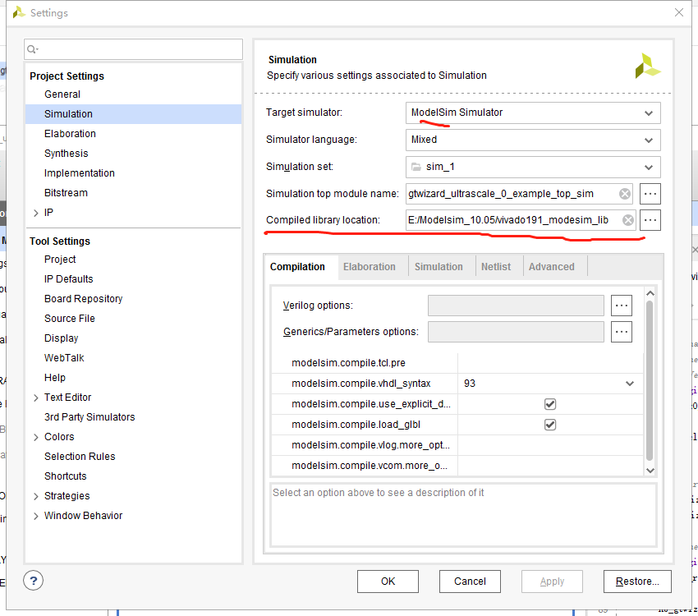698x616 pixels.
Task: Click the help question mark icon
Action: click(x=34, y=581)
